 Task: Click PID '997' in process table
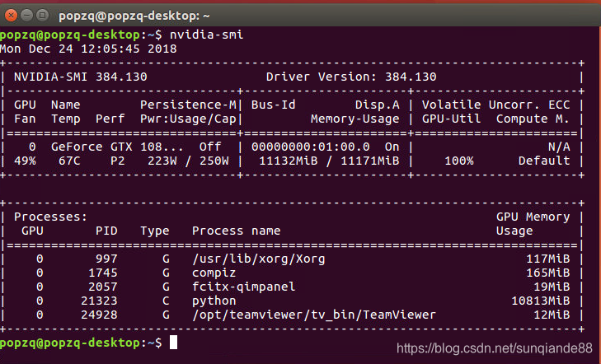point(106,259)
